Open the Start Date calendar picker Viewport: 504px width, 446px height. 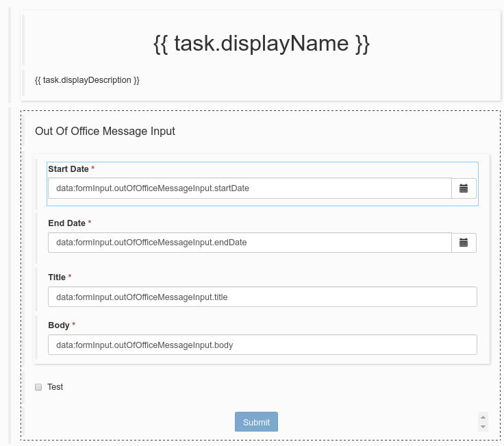[464, 188]
